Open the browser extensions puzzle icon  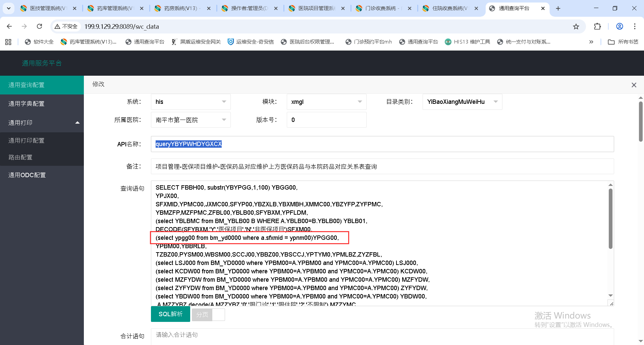597,26
